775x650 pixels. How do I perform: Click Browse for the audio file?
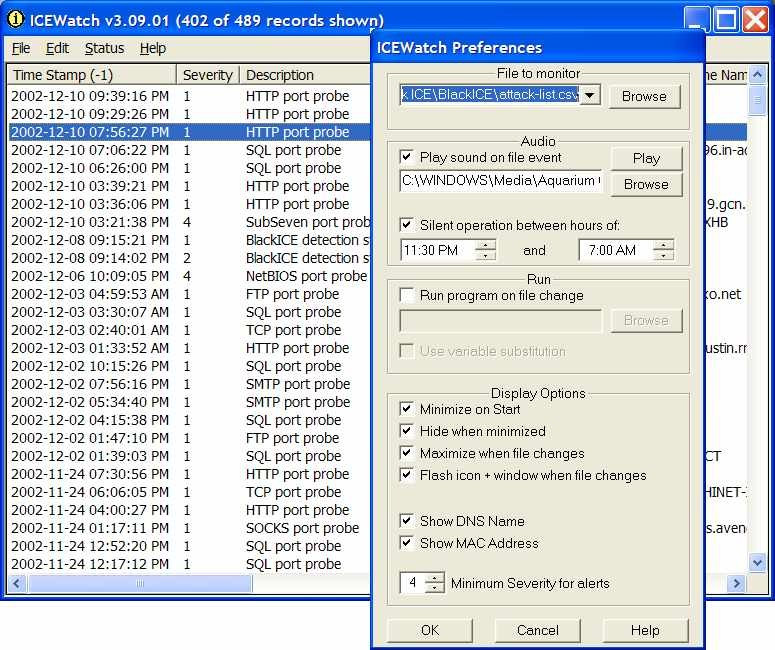tap(646, 184)
